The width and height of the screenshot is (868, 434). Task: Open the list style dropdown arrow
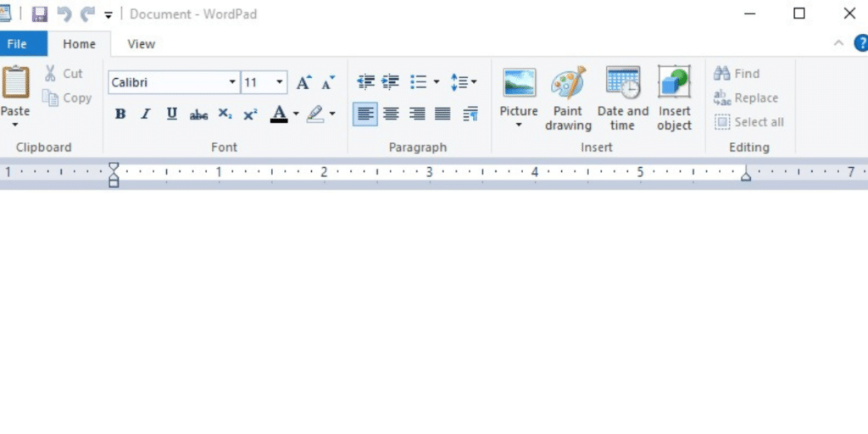click(437, 82)
